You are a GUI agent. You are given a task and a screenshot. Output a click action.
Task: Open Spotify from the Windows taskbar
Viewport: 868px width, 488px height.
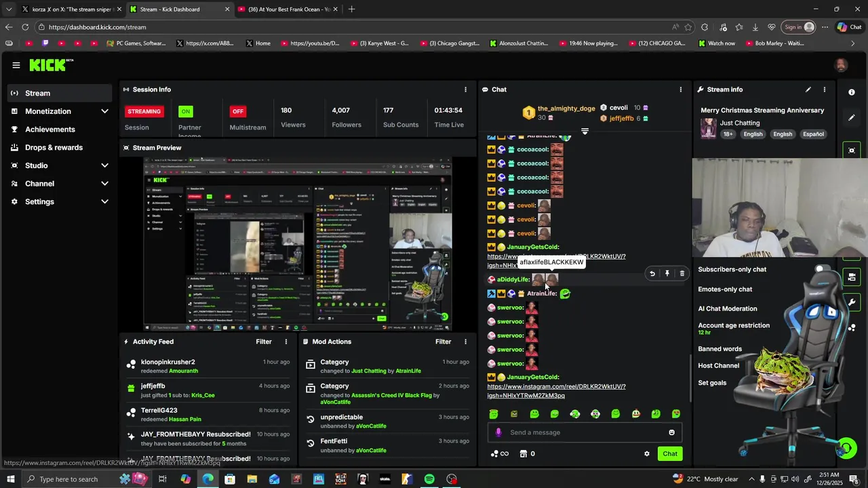click(x=429, y=479)
